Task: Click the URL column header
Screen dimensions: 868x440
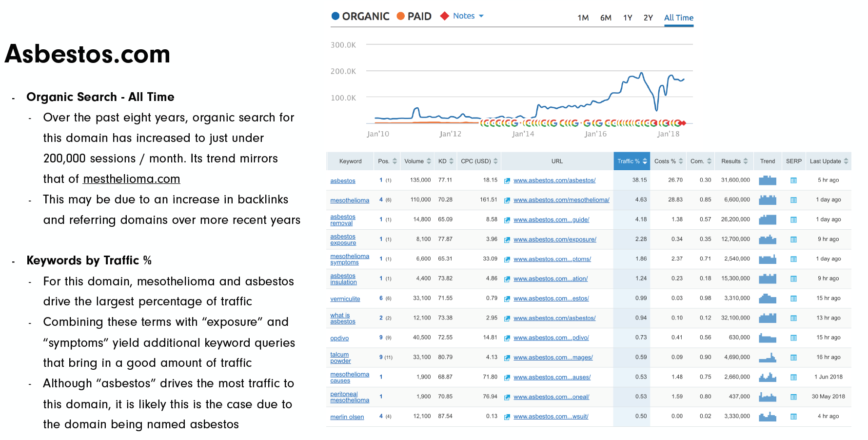Action: 557,161
